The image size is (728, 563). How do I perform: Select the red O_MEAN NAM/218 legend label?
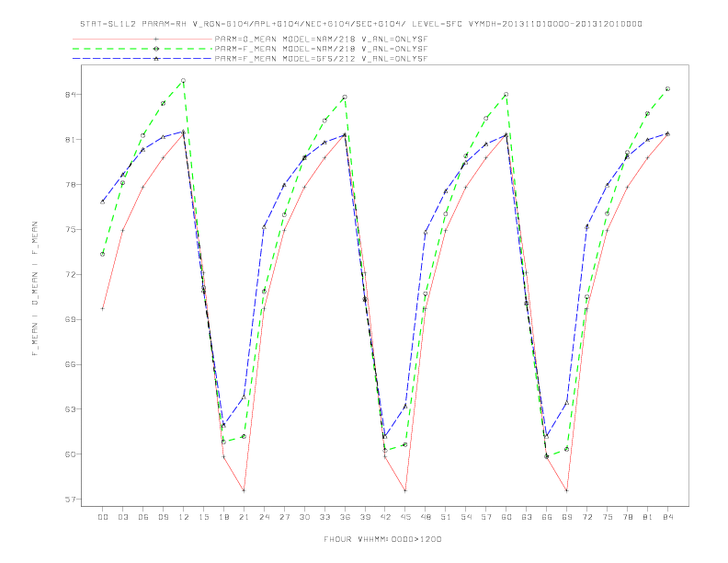[321, 39]
